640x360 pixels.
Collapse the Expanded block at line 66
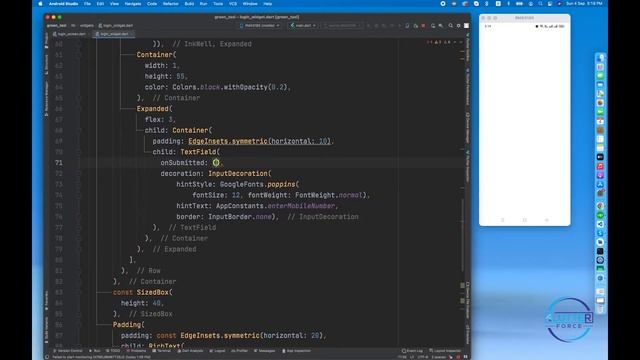[80, 109]
